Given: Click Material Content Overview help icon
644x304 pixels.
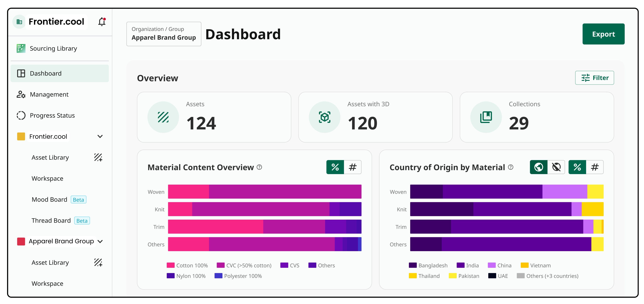Looking at the screenshot, I should (259, 167).
